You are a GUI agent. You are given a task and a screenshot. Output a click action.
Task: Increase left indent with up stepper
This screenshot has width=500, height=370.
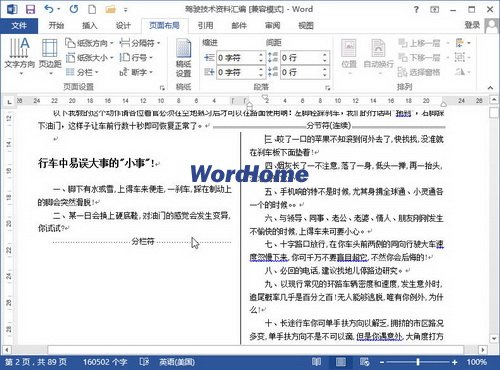[261, 55]
